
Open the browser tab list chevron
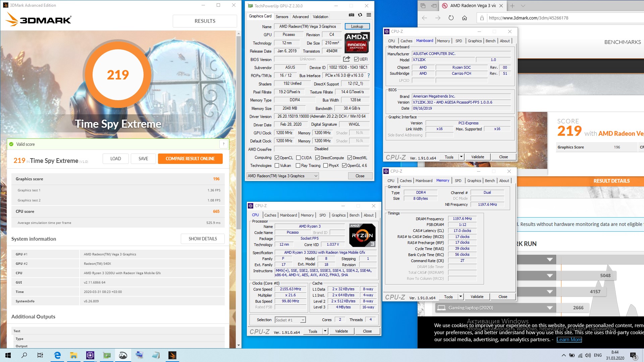[523, 5]
